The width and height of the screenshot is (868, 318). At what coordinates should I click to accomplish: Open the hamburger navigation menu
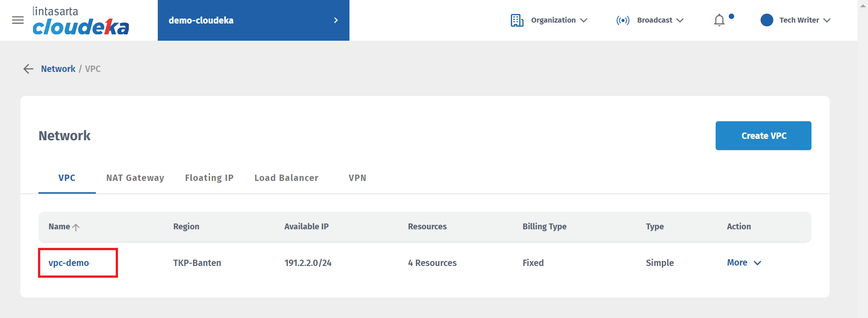coord(18,20)
